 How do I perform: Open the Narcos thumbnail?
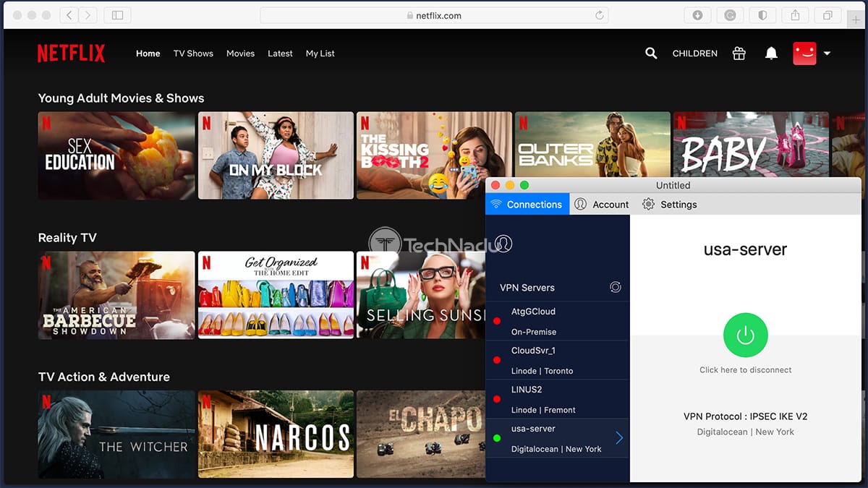[276, 435]
